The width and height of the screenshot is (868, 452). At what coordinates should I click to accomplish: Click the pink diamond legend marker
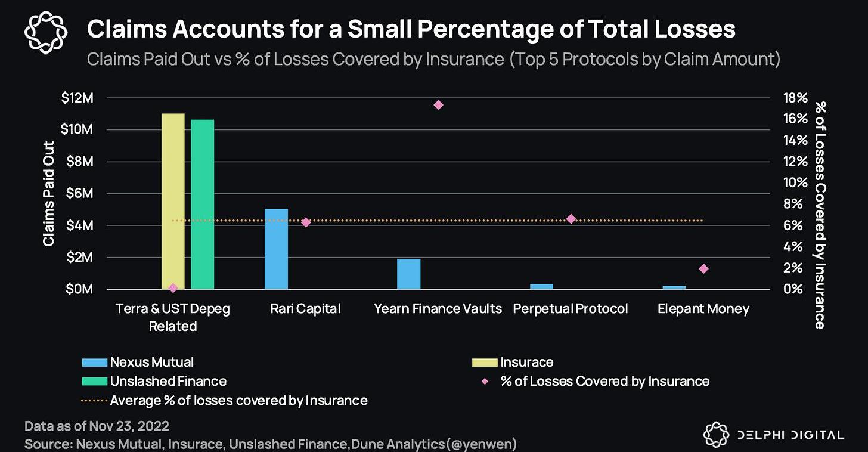pos(486,381)
